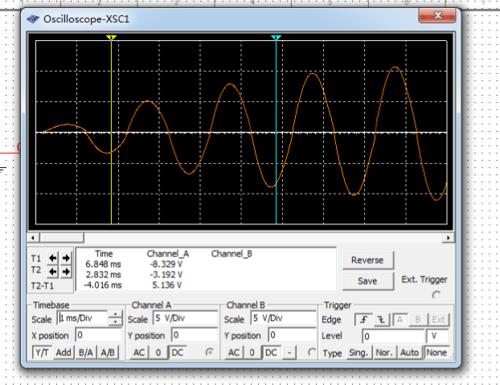Select falling edge trigger icon

381,320
